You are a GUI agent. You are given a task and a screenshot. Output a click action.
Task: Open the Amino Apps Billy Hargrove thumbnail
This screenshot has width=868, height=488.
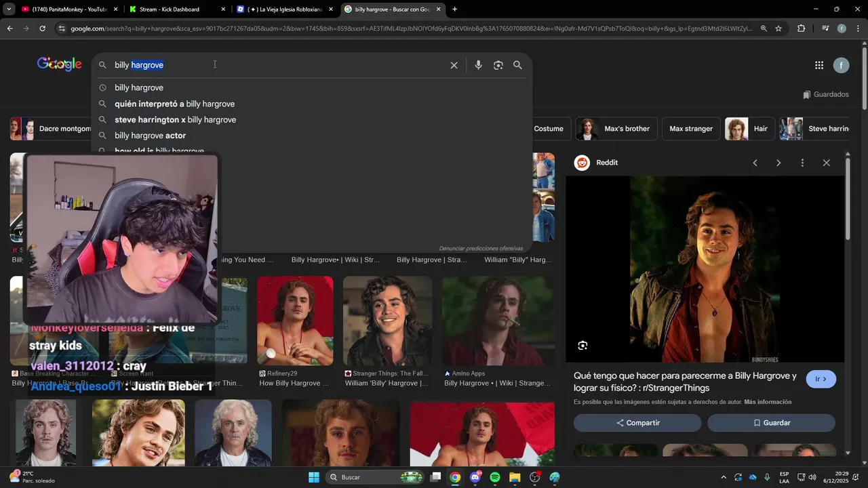click(x=498, y=321)
